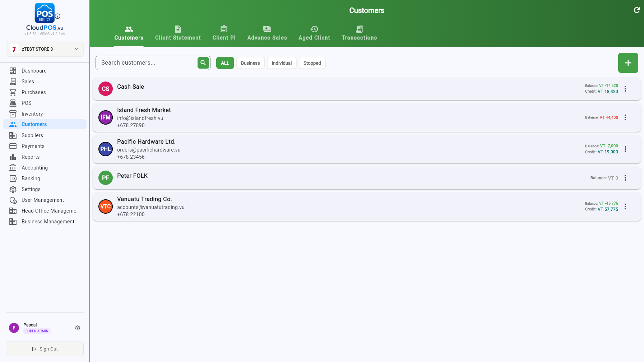This screenshot has height=362, width=644.
Task: Filter customers by Stopped
Action: point(312,63)
